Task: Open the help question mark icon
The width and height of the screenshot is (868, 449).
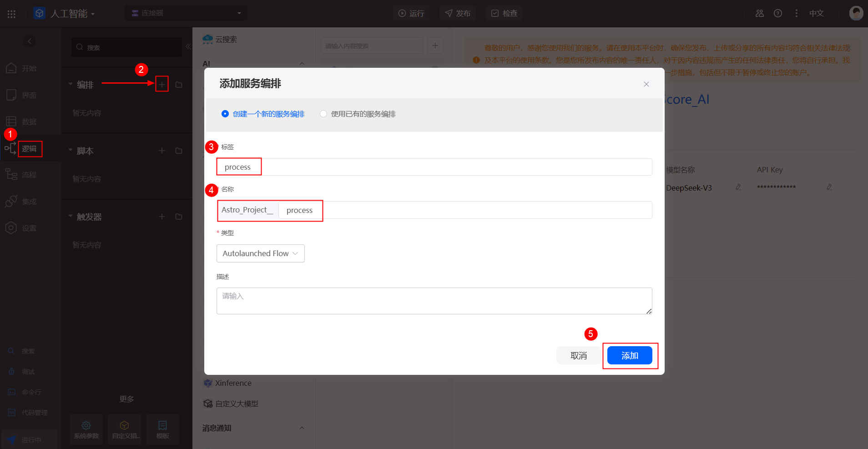Action: [778, 13]
